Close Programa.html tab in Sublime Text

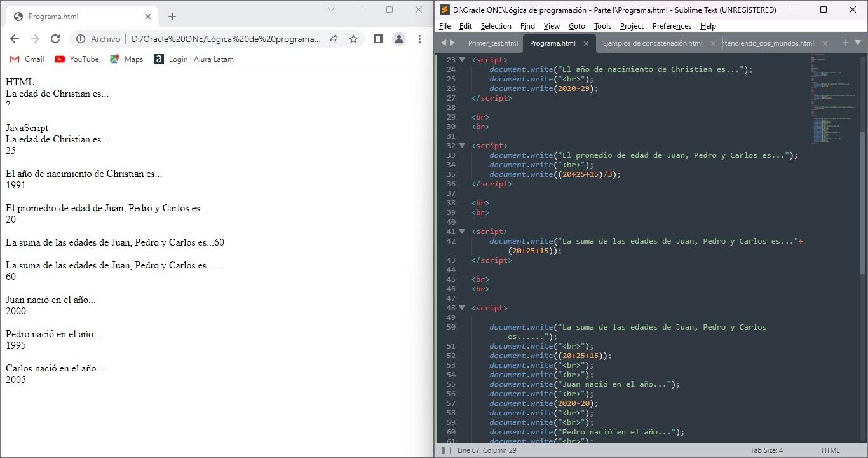point(586,43)
